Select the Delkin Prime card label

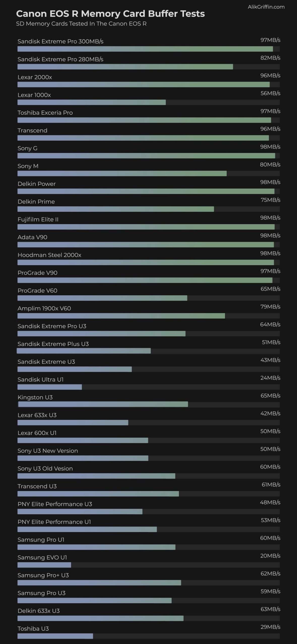point(36,202)
